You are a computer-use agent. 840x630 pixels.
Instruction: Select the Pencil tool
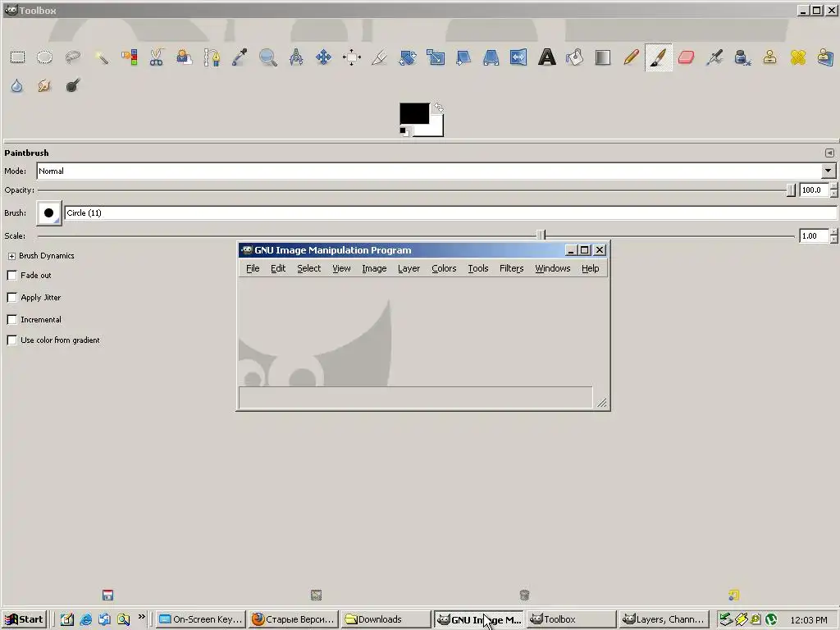[631, 57]
